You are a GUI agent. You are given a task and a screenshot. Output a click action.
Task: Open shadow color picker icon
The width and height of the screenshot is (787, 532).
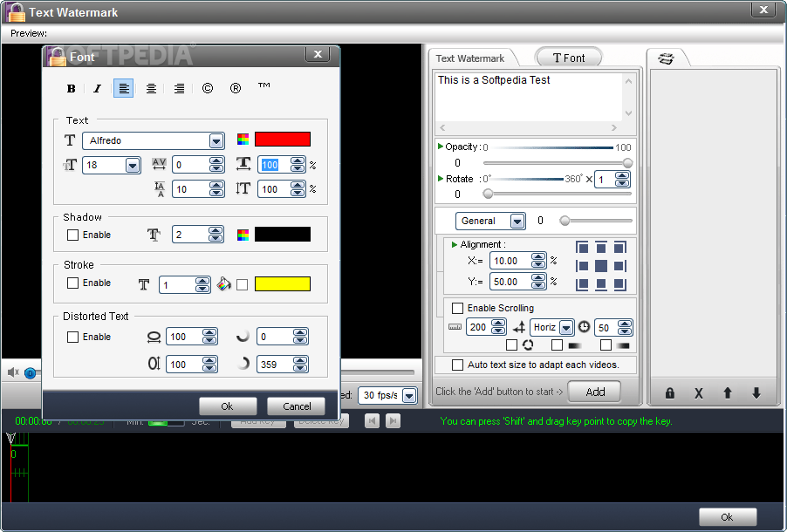[243, 235]
